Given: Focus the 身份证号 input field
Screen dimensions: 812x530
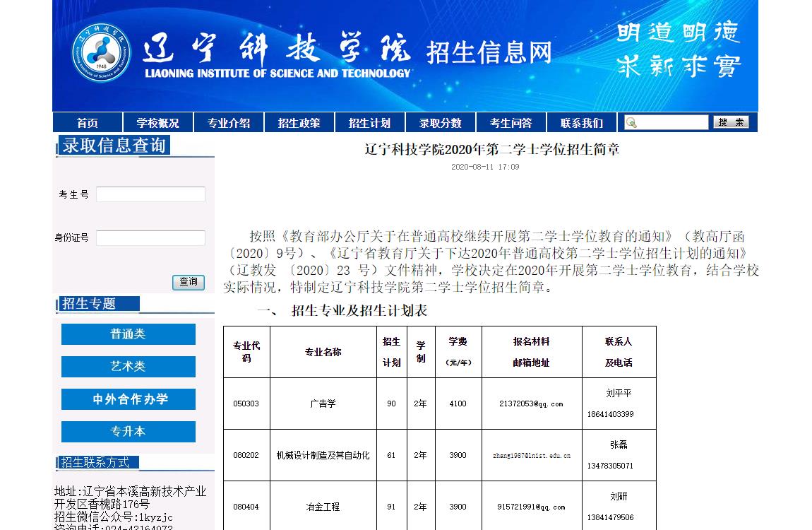Looking at the screenshot, I should (x=150, y=238).
